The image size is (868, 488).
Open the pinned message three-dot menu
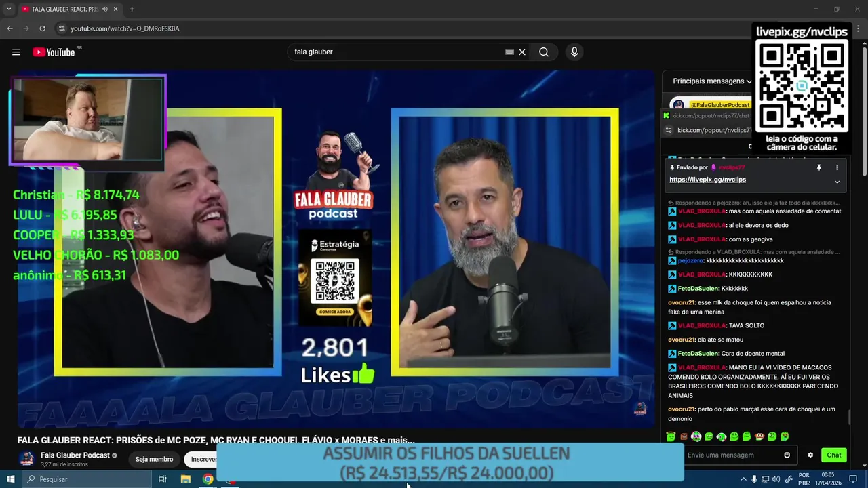[837, 167]
